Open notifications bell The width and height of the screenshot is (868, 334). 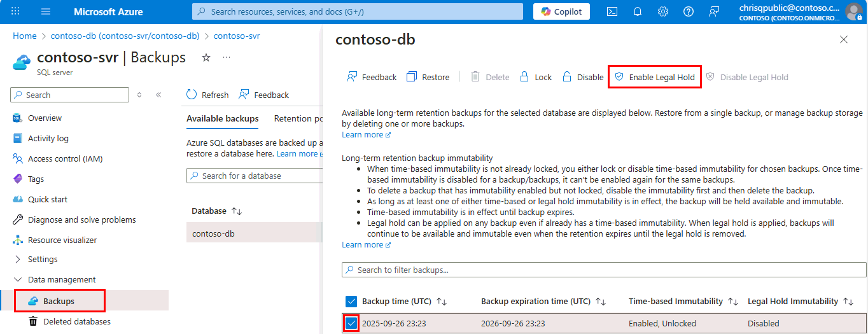(x=638, y=11)
